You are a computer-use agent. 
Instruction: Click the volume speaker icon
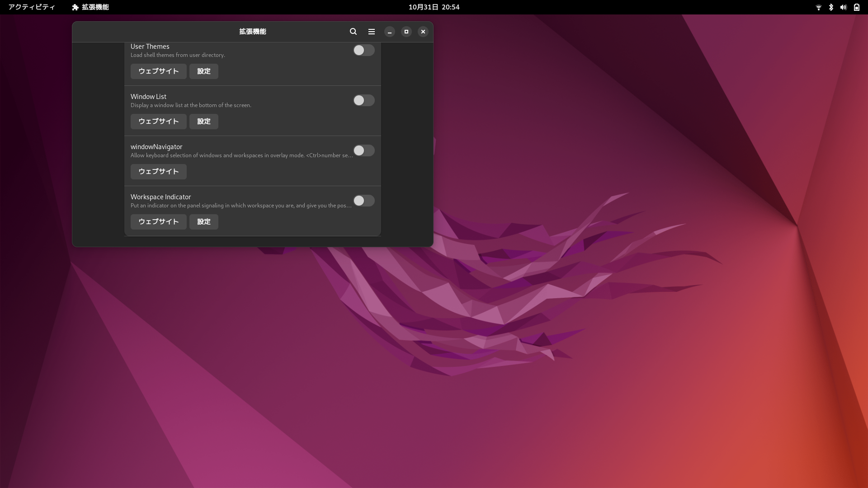(x=843, y=7)
